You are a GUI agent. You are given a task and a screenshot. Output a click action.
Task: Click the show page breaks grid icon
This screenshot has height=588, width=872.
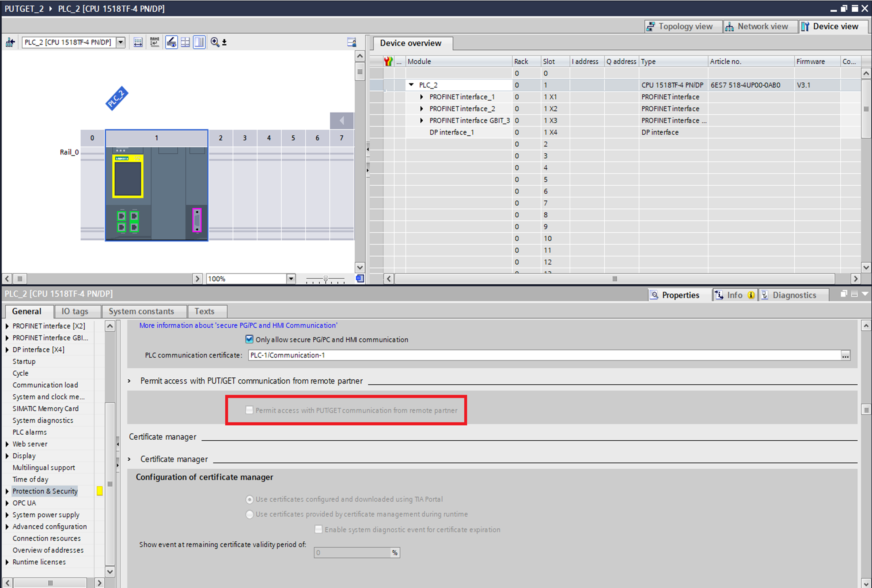pos(185,42)
